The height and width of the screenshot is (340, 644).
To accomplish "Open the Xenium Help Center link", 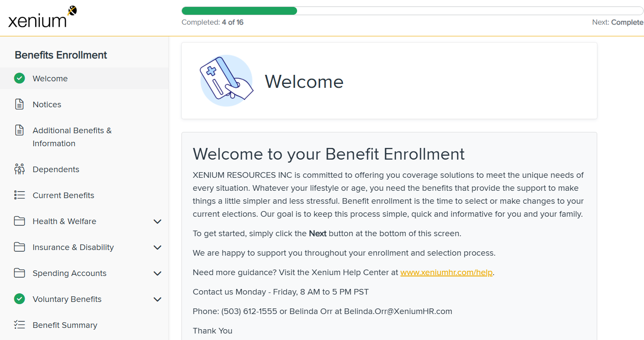I will (446, 273).
